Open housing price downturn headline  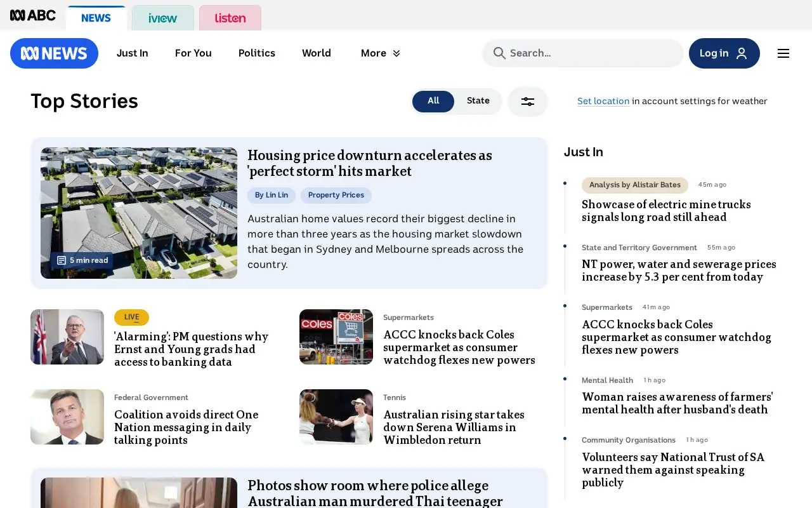coord(370,163)
